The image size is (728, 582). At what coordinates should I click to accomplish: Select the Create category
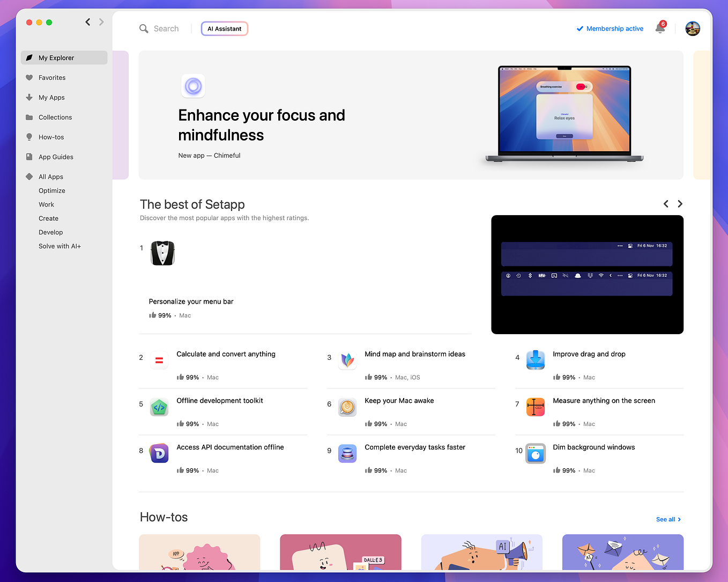click(48, 219)
